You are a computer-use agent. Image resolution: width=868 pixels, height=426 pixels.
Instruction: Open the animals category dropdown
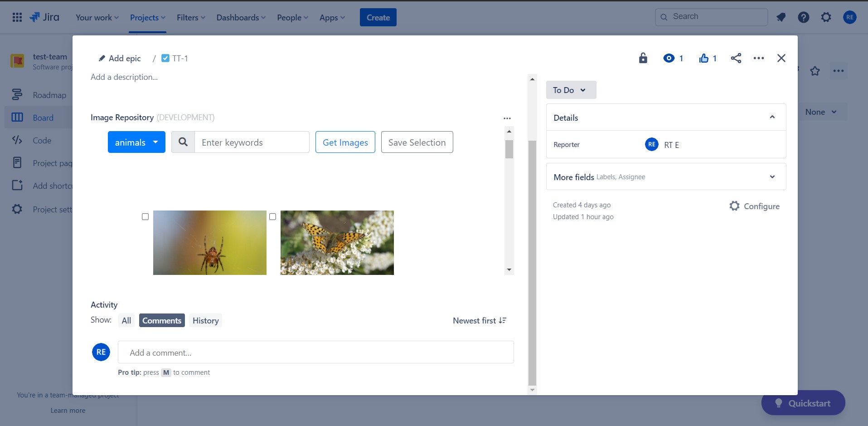(x=136, y=142)
